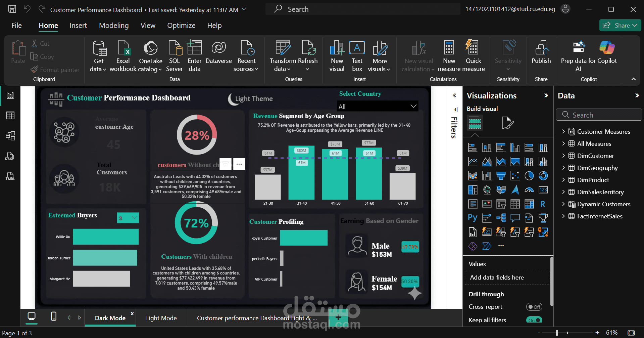Click Transform data in Queries group

pyautogui.click(x=283, y=56)
